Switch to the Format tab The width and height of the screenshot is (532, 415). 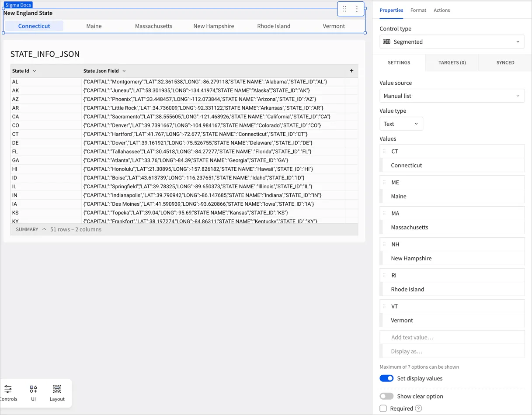point(418,10)
